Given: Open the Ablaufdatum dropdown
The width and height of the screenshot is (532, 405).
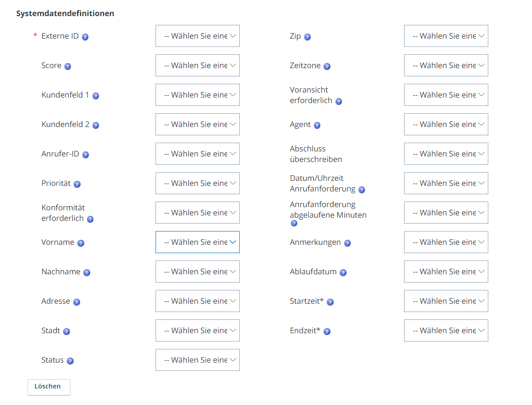Looking at the screenshot, I should [x=446, y=272].
